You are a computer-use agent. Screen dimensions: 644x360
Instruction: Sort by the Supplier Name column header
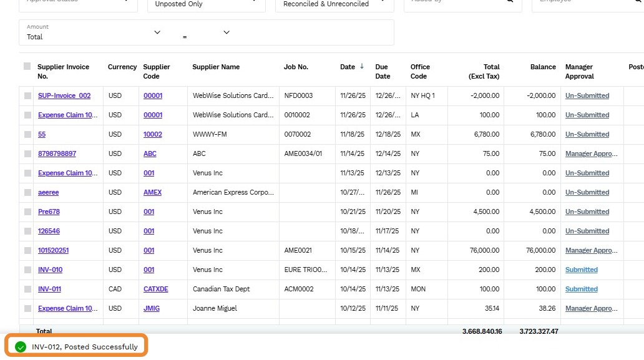tap(216, 67)
